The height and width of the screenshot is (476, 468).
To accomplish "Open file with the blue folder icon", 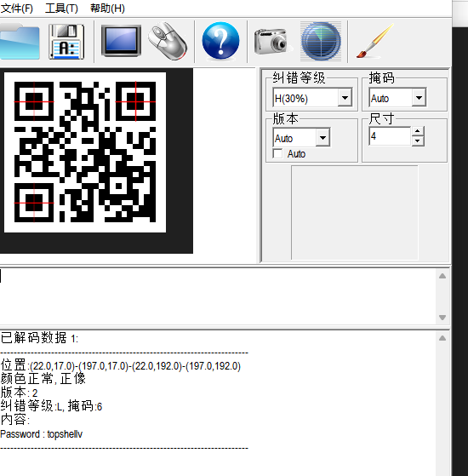I will 20,42.
